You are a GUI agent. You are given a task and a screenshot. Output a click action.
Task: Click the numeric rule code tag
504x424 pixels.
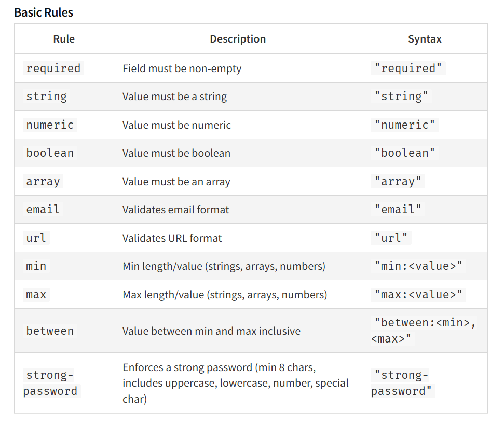[x=50, y=125]
